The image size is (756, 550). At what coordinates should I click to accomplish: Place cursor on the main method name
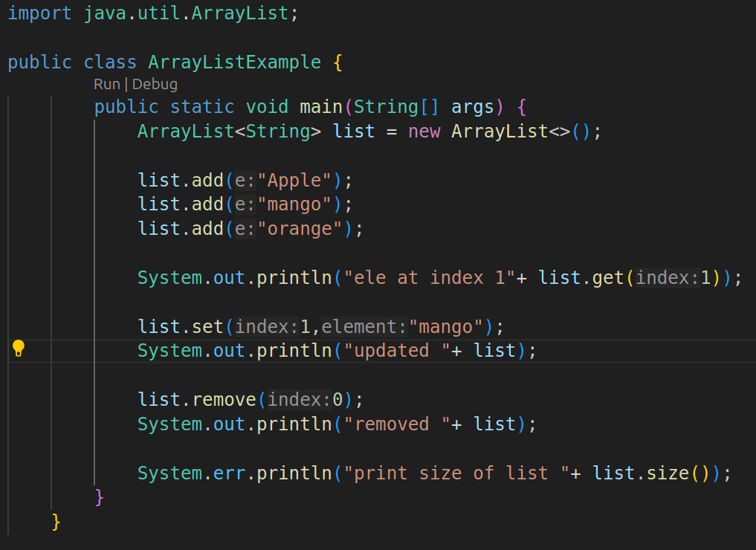point(320,106)
